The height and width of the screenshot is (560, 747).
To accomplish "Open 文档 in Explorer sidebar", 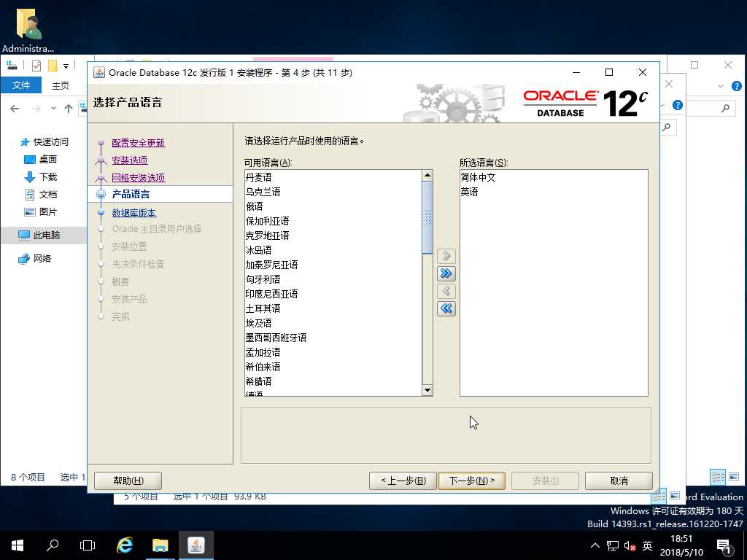I will click(41, 194).
